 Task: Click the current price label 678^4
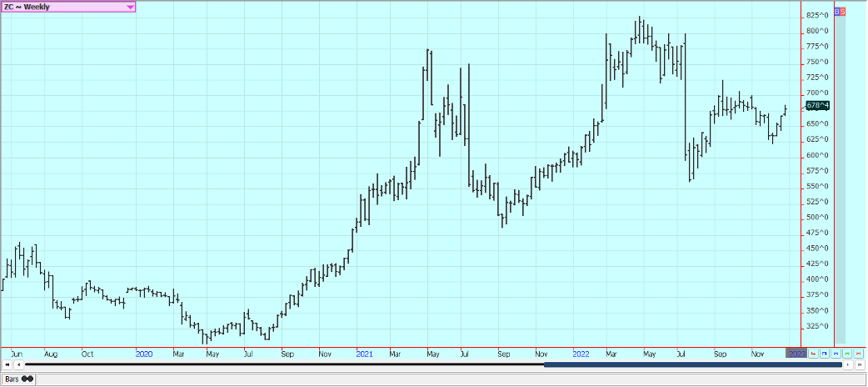pyautogui.click(x=818, y=105)
